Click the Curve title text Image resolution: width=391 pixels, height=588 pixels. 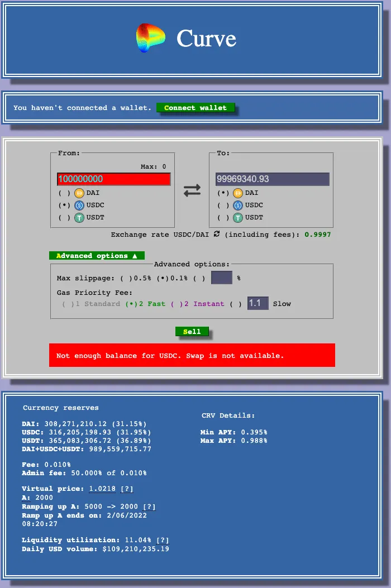point(206,38)
